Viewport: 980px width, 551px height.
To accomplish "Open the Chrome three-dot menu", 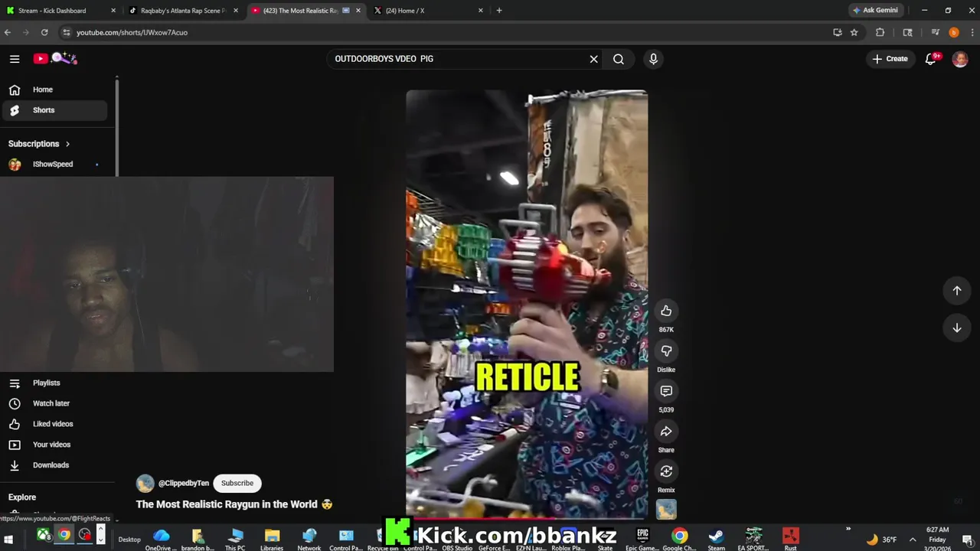I will tap(973, 32).
